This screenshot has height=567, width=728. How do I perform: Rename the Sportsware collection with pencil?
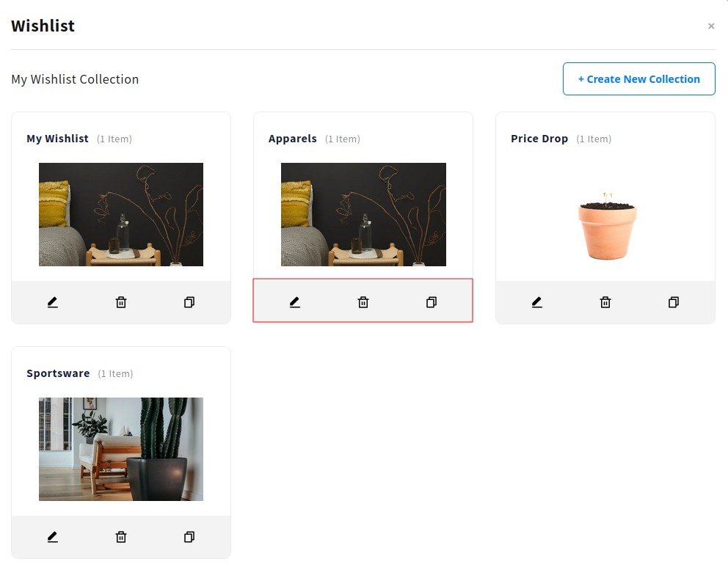click(x=52, y=538)
